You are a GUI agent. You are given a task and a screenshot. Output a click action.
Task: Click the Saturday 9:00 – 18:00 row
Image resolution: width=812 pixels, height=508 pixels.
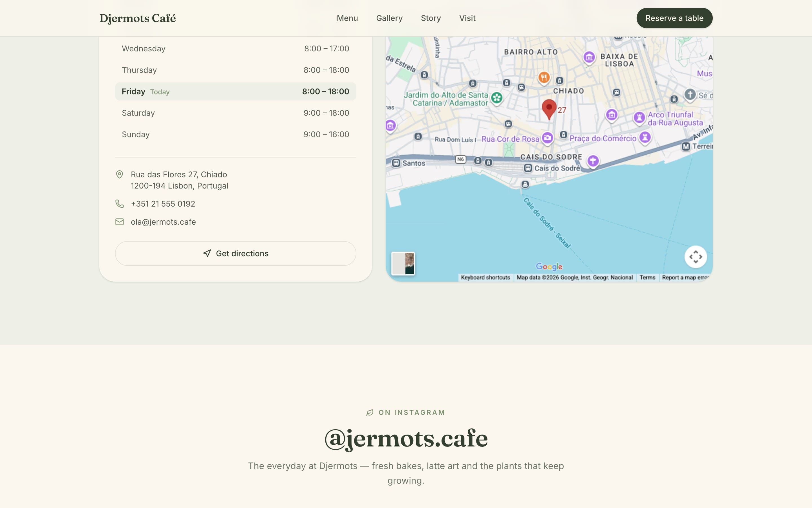coord(235,113)
